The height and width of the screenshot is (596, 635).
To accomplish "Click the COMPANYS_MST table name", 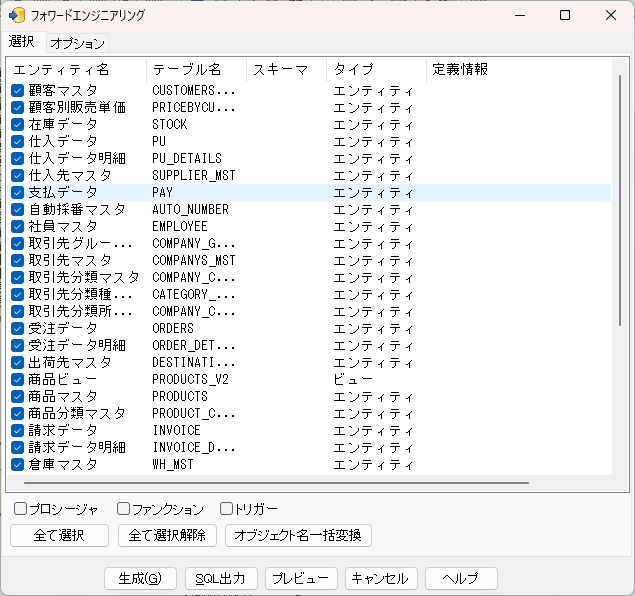I will click(194, 260).
